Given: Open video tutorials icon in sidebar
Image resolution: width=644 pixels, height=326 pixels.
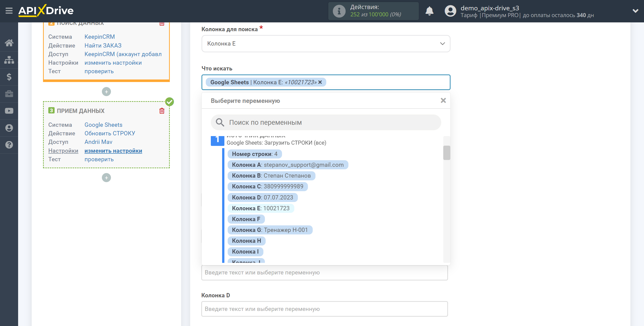Looking at the screenshot, I should pos(9,111).
